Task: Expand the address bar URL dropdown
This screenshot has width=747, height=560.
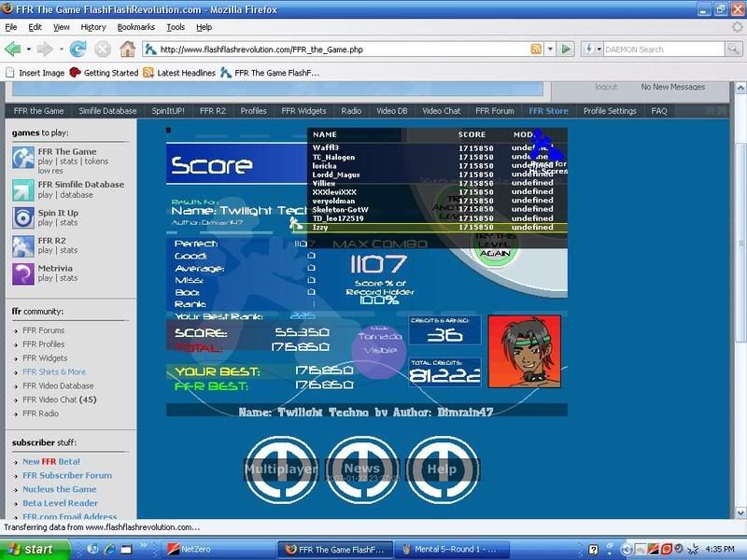Action: (549, 49)
